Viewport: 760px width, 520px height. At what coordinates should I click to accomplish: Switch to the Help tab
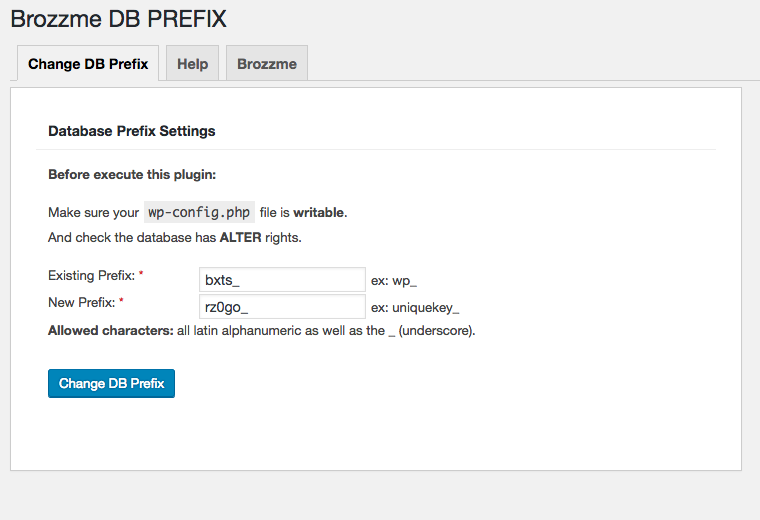[192, 63]
